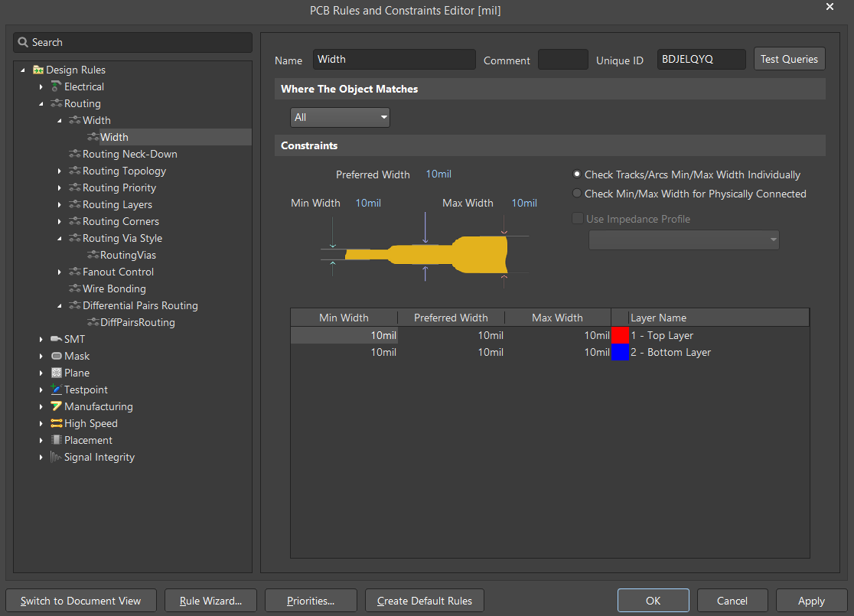Click the Testpoint category icon
854x616 pixels.
56,389
